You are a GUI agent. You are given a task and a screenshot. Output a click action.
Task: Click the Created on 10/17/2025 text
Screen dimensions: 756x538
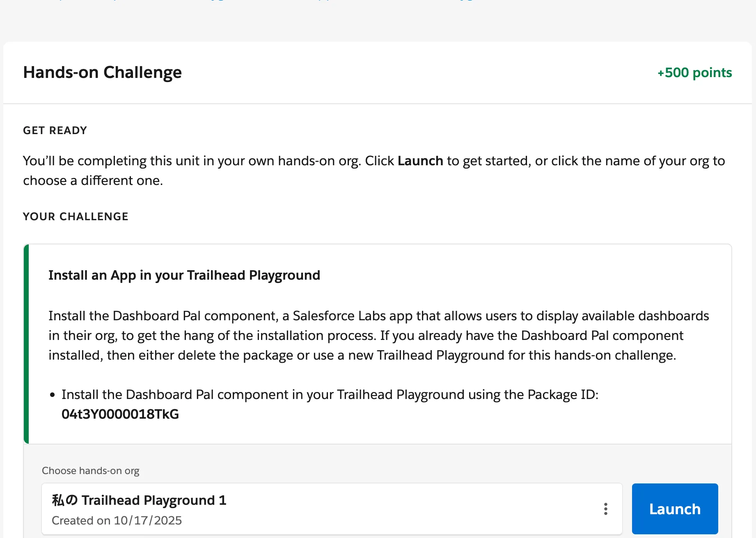[x=117, y=520]
